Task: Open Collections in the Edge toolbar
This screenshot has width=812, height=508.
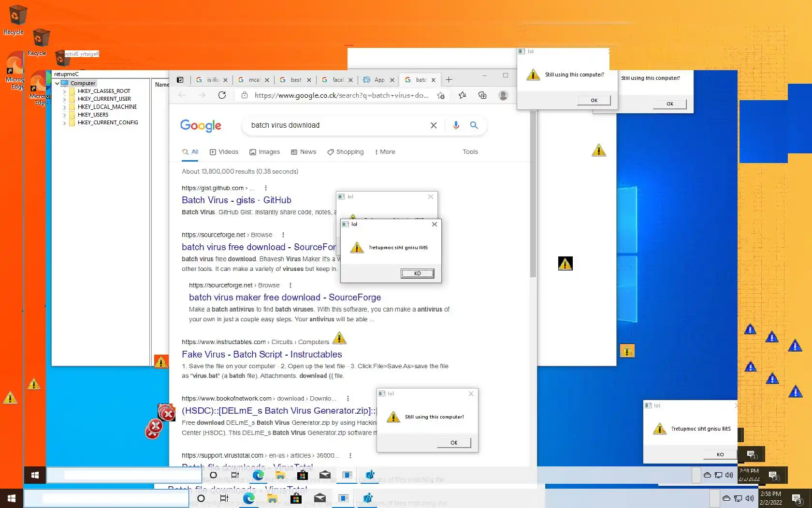Action: tap(482, 95)
